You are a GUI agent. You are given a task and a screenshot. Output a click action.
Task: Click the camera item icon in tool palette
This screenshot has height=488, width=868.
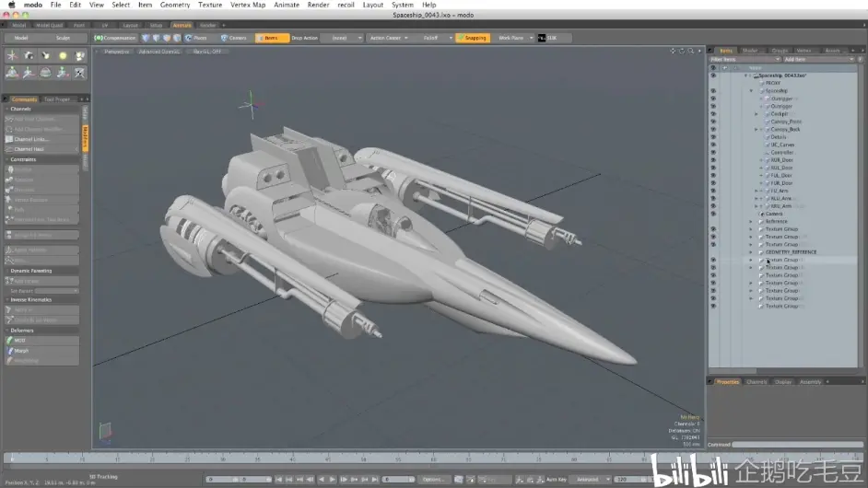[29, 56]
